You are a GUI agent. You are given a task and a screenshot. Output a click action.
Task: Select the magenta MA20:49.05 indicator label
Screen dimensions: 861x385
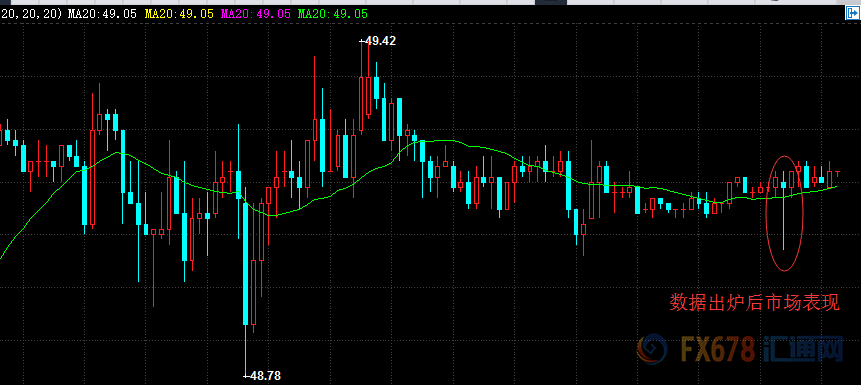(256, 14)
